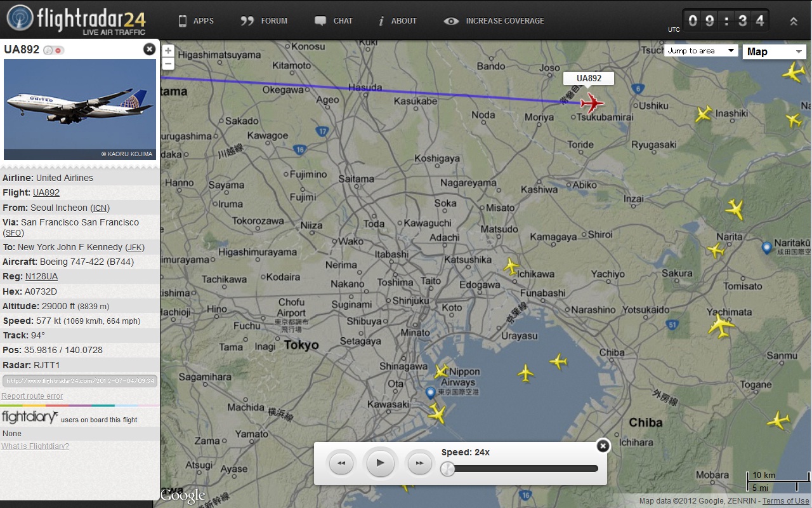
Task: Click the playback speed slider
Action: (520, 469)
